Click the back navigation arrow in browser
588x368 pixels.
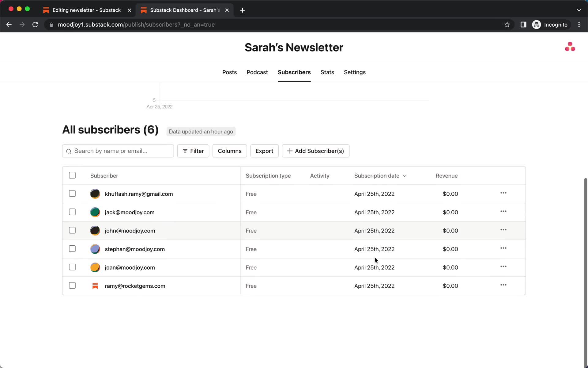click(9, 25)
